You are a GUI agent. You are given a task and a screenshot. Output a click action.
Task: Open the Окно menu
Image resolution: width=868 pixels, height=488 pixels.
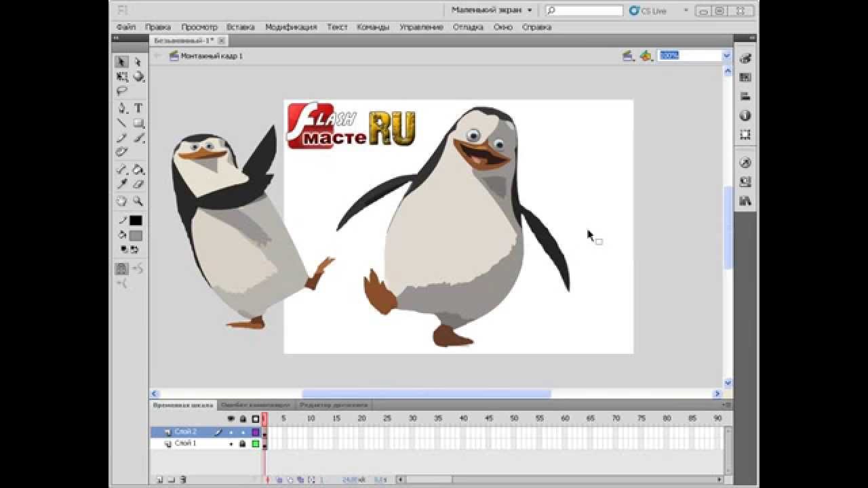coord(503,27)
